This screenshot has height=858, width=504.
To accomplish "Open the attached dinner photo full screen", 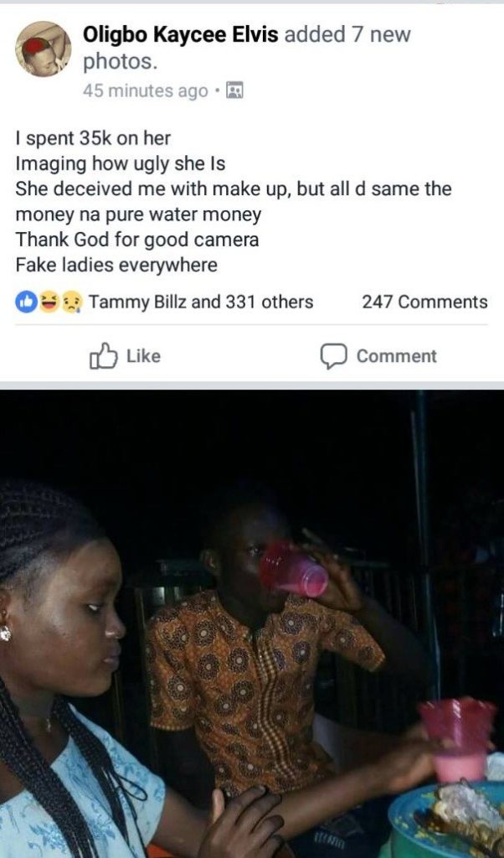I will 251,624.
